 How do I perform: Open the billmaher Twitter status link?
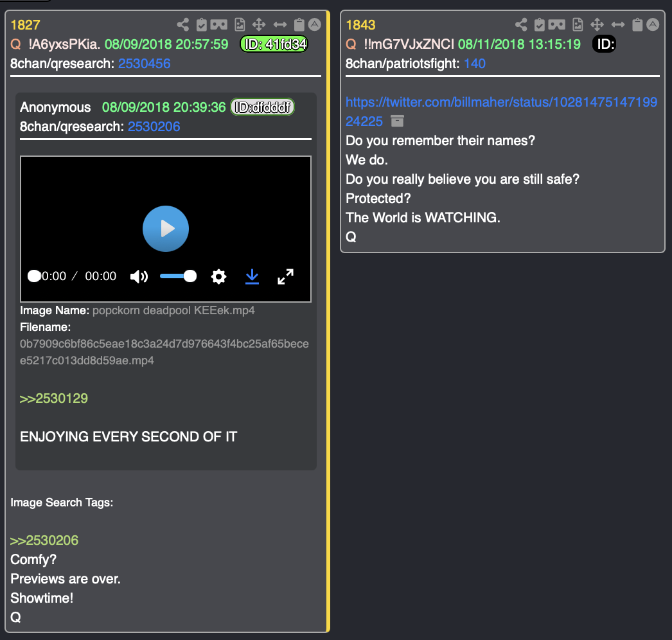coord(501,111)
